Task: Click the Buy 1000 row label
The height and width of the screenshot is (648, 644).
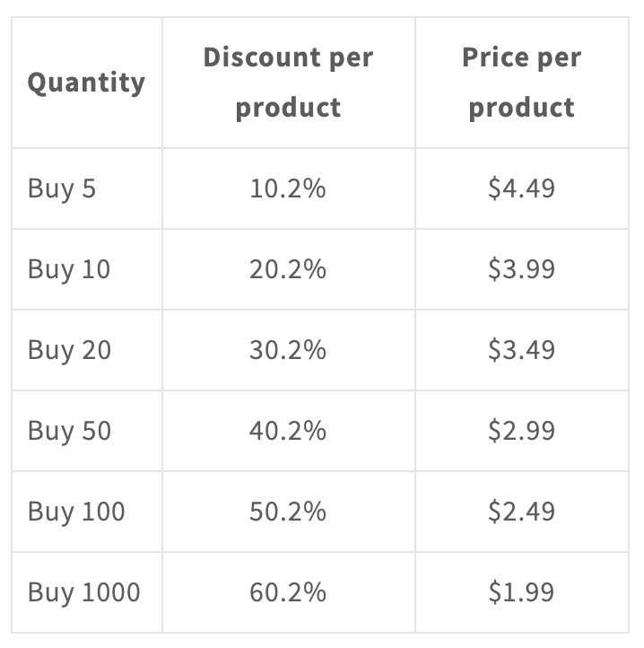Action: (83, 592)
